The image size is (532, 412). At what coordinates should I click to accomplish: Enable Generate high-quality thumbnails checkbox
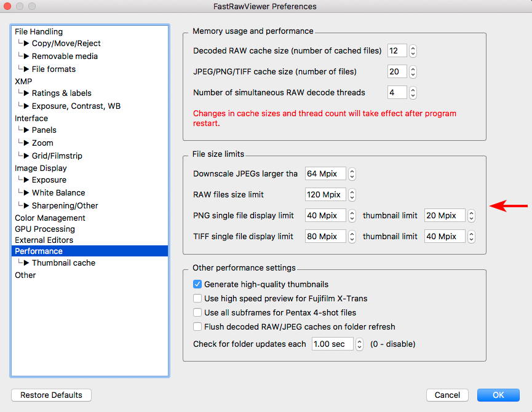(x=197, y=284)
